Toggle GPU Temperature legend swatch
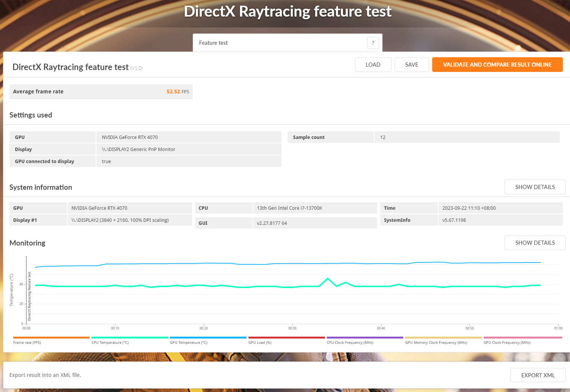The image size is (570, 392). [x=208, y=337]
